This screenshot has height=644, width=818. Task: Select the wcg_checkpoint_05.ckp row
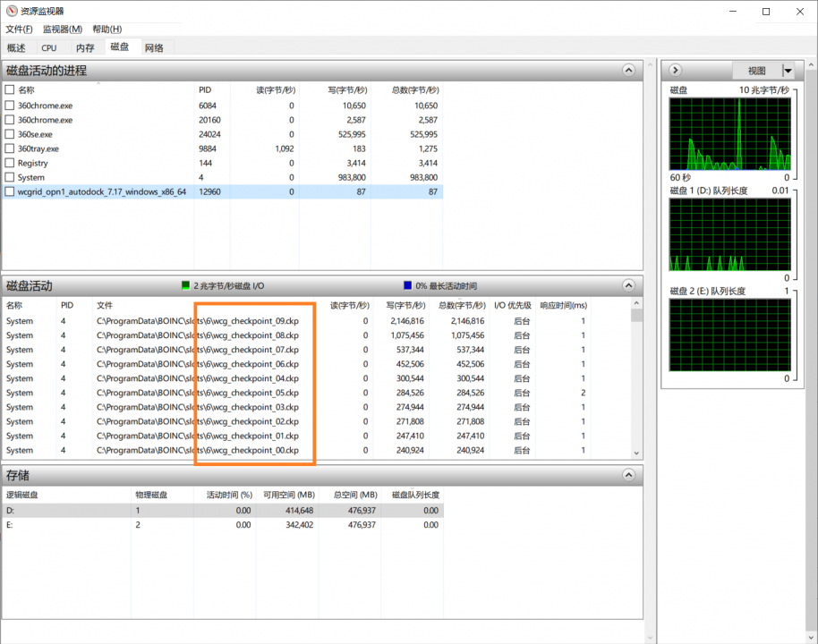pos(297,393)
